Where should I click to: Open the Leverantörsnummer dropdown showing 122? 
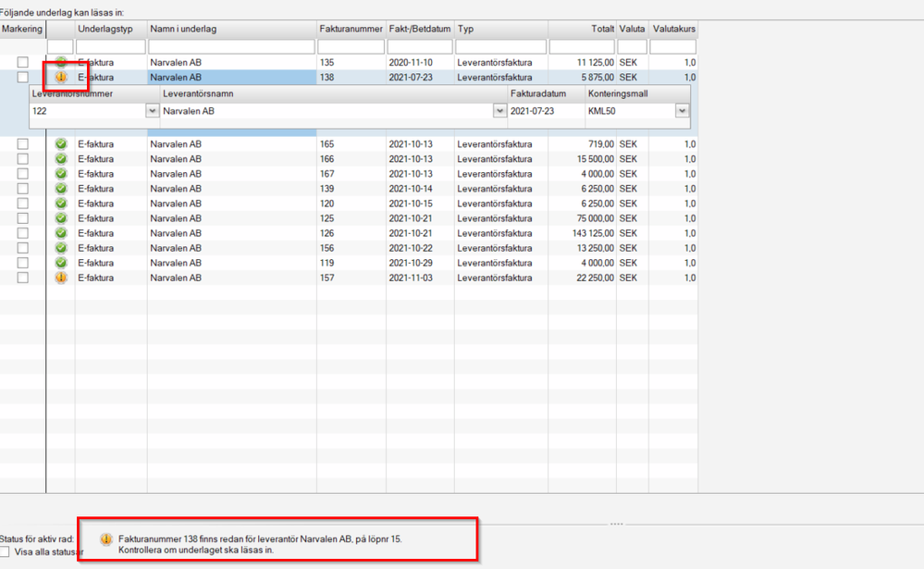pos(152,111)
